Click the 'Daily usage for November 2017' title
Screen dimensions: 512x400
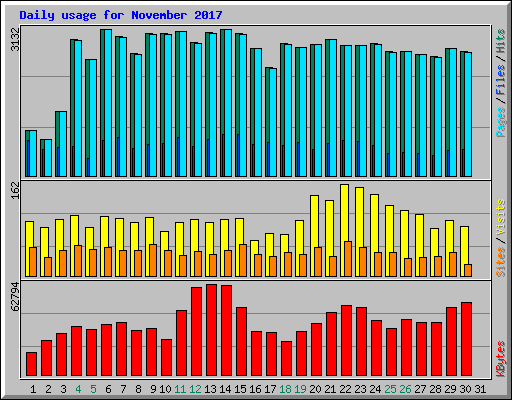pyautogui.click(x=121, y=15)
